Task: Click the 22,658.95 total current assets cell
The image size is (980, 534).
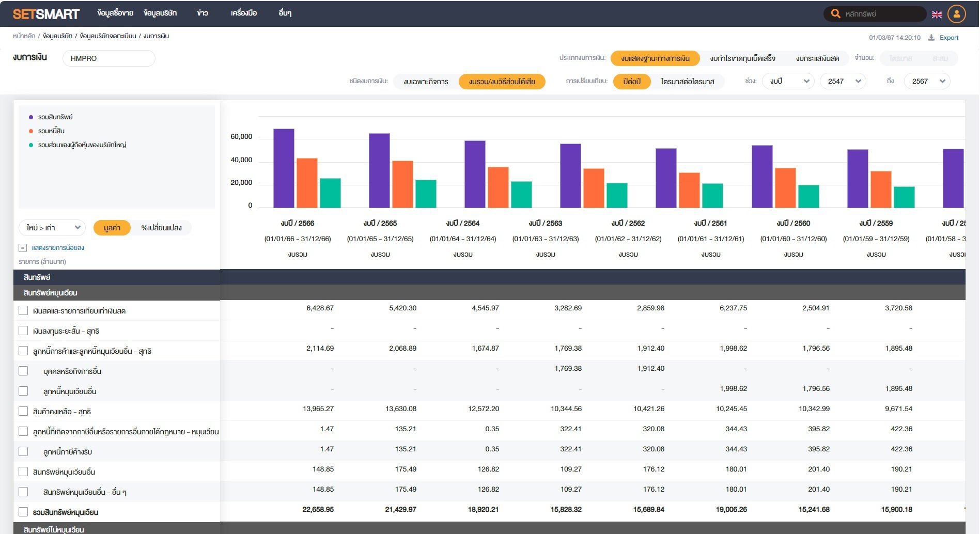Action: [x=318, y=510]
